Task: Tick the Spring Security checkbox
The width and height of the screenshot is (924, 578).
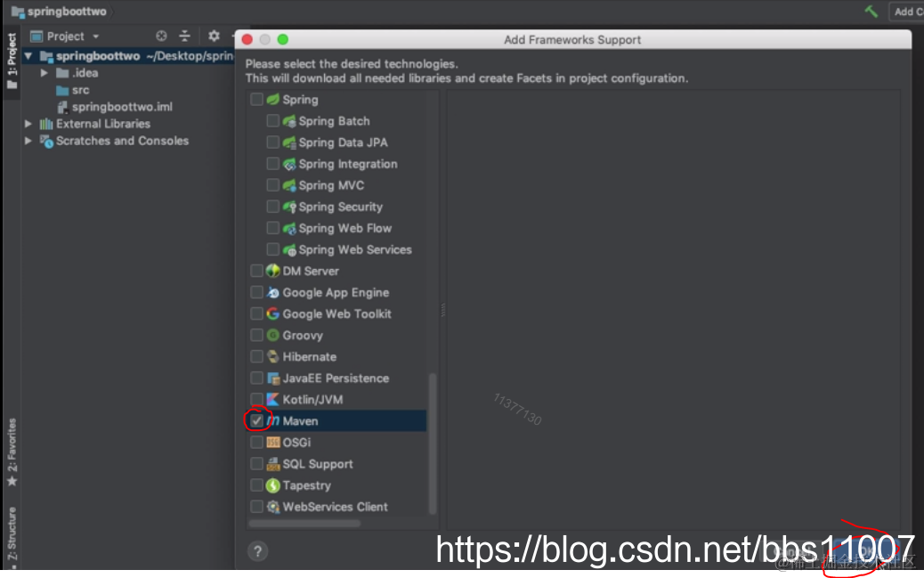Action: coord(273,207)
